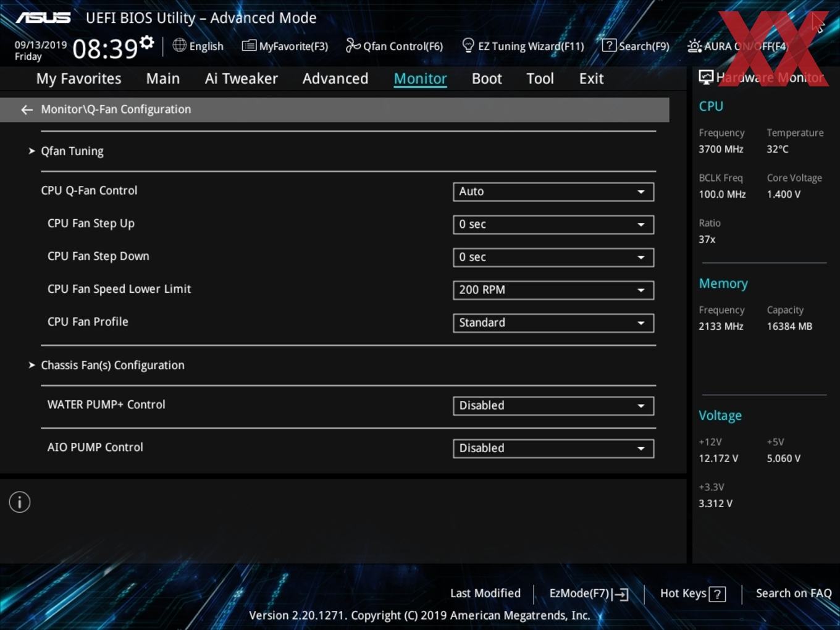Viewport: 840px width, 630px height.
Task: Click the Hot Keys button
Action: coord(692,594)
